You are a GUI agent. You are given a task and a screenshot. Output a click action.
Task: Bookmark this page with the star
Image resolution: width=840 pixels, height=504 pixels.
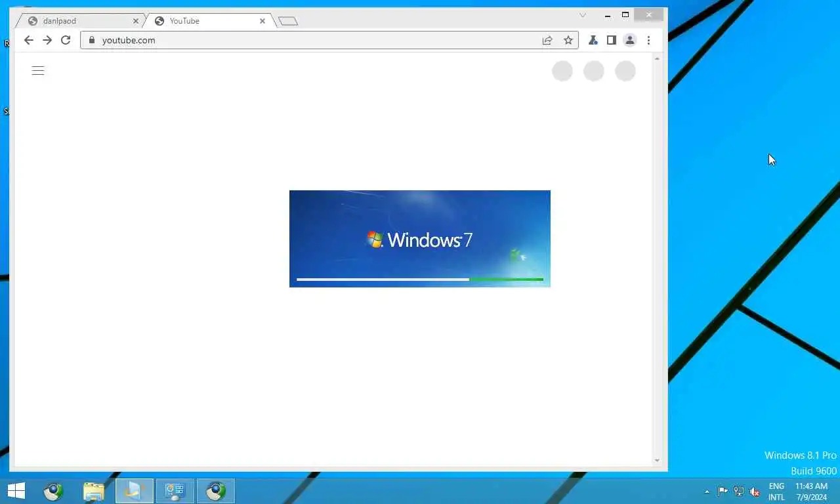click(568, 40)
